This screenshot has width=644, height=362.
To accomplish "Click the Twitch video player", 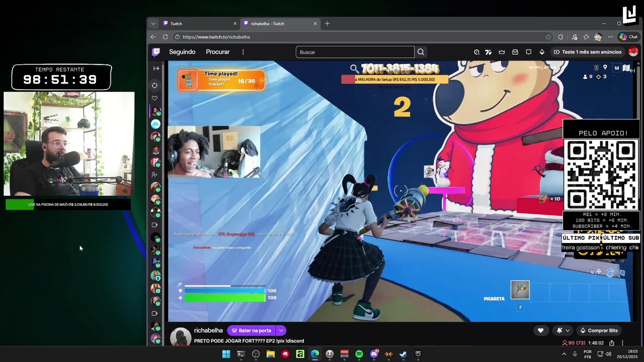I will 400,191.
